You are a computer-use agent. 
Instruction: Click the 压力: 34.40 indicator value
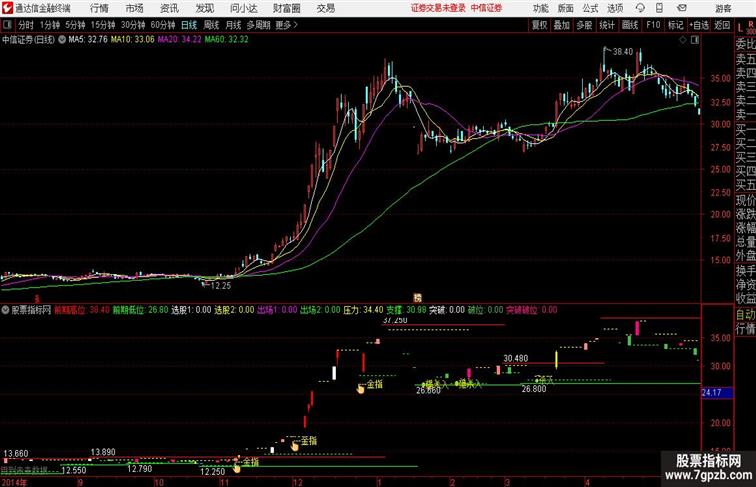point(363,310)
